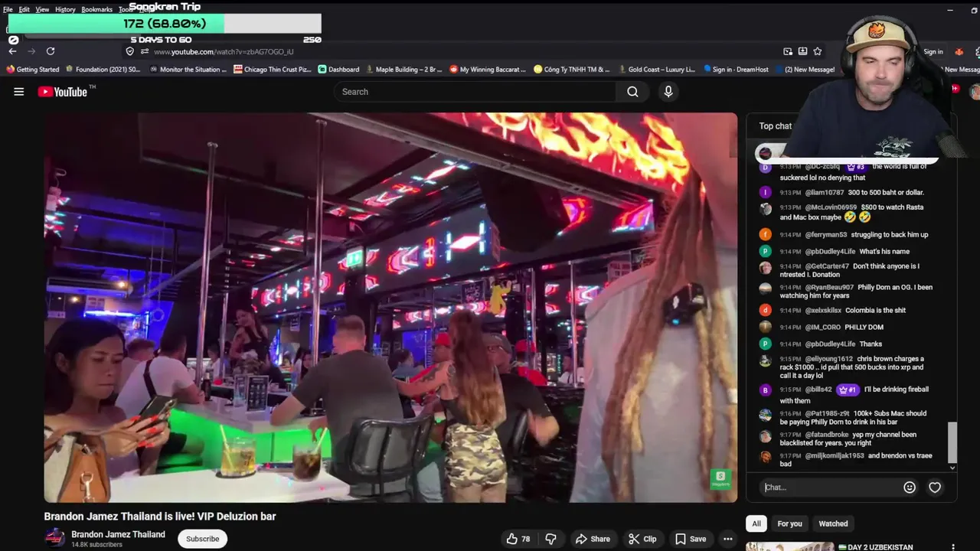The width and height of the screenshot is (980, 551).
Task: Open the View menu
Action: pyautogui.click(x=42, y=9)
